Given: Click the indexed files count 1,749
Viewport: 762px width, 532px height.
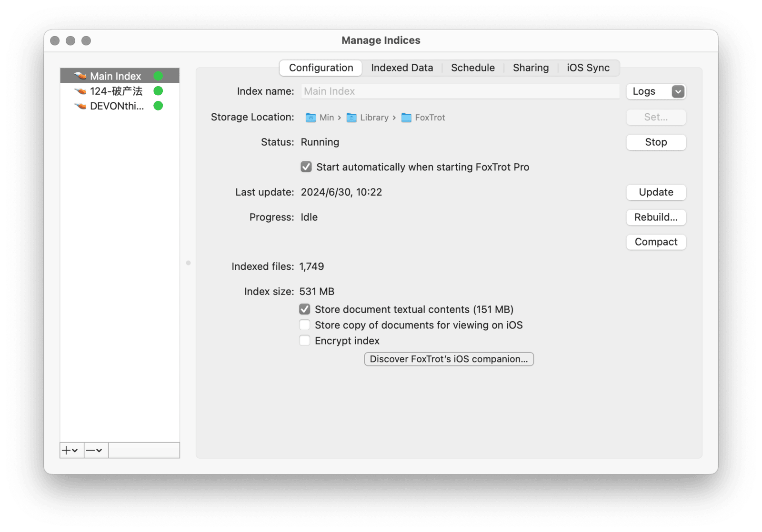Looking at the screenshot, I should [x=311, y=266].
